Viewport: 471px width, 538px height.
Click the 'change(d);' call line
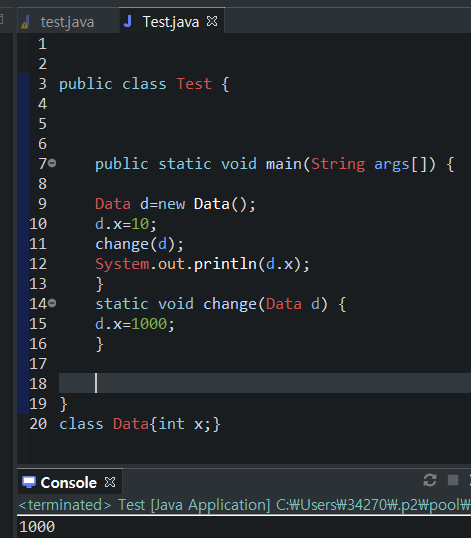[x=139, y=244]
